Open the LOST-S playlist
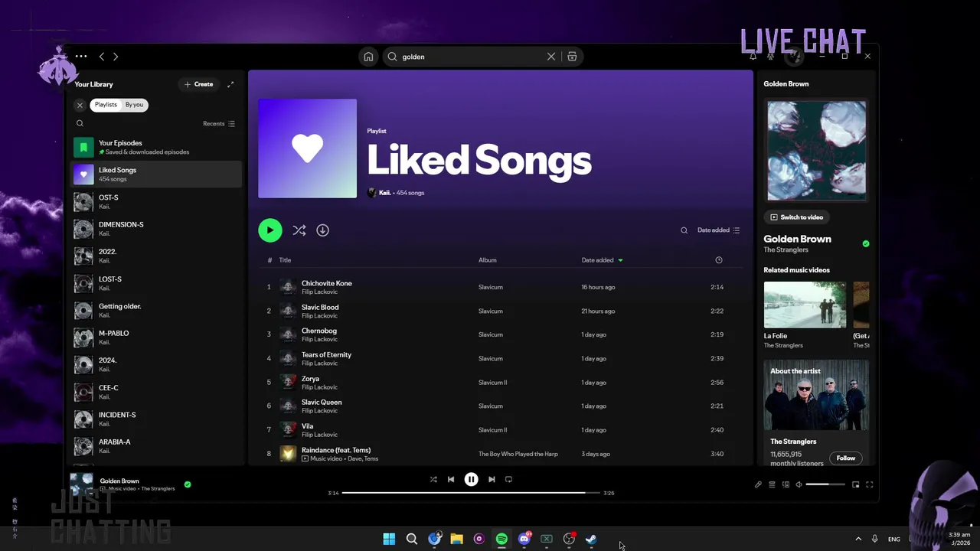Viewport: 980px width, 551px height. pyautogui.click(x=156, y=283)
